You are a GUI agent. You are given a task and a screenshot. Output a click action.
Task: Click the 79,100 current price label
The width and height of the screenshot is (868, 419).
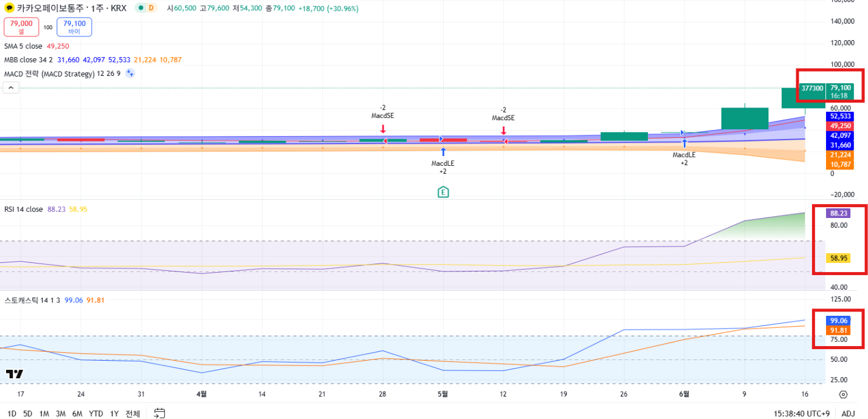(x=839, y=88)
